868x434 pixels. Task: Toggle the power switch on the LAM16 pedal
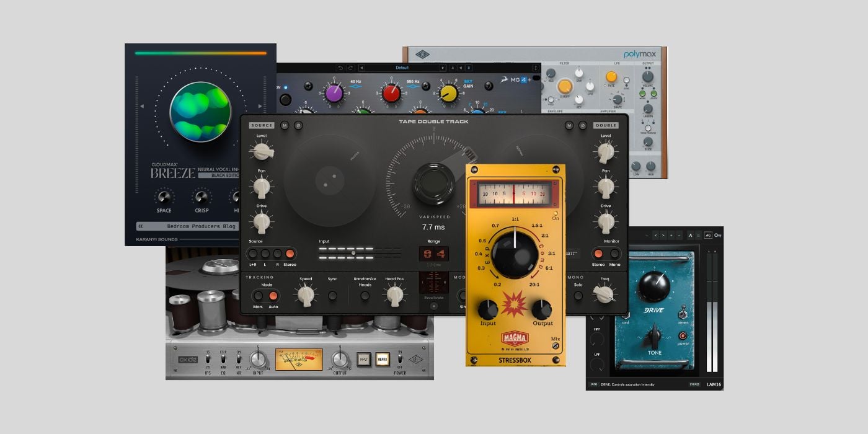pos(683,336)
